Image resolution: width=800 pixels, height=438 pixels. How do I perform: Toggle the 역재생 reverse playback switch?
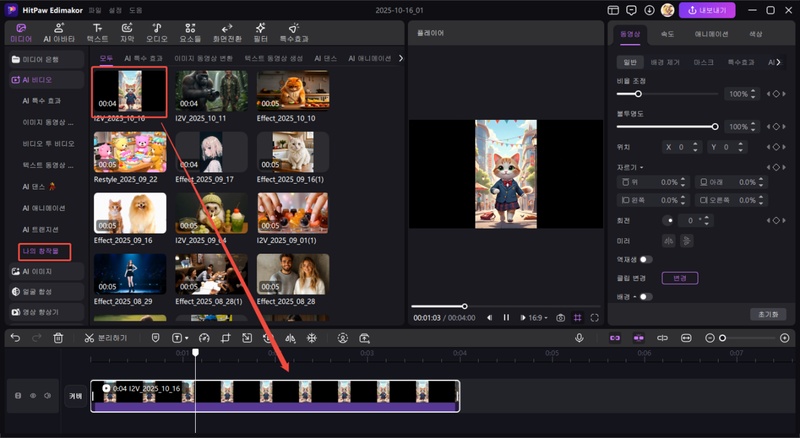point(646,259)
